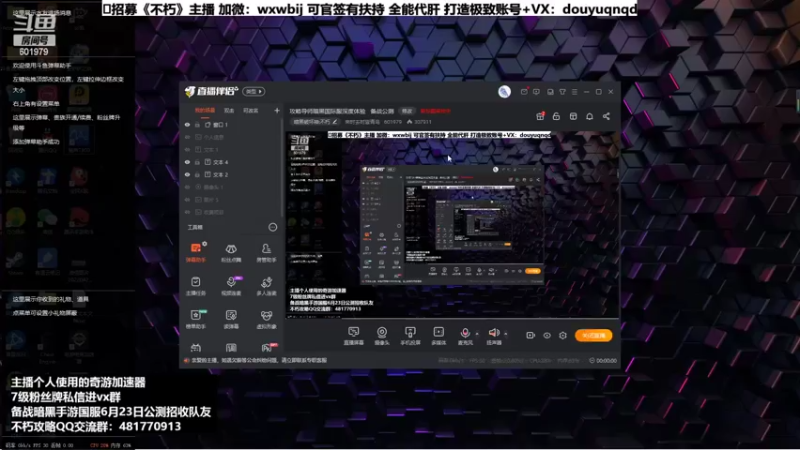Open the settings gear beside start button
The height and width of the screenshot is (450, 800).
pyautogui.click(x=563, y=335)
